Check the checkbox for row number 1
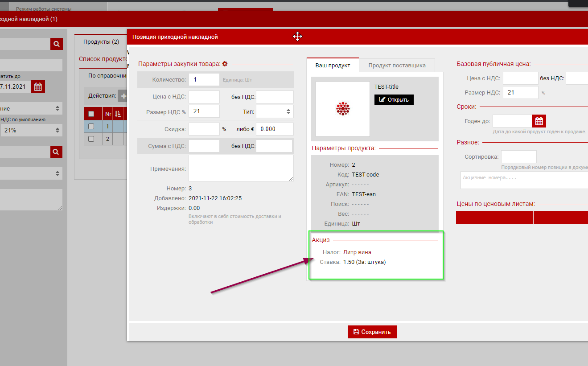Screen dimensions: 588x366 [91, 127]
